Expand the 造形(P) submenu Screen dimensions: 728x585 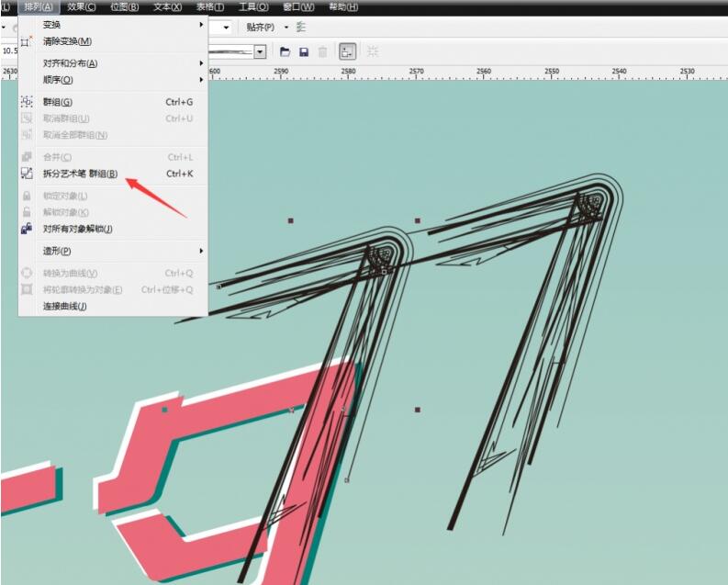coord(113,251)
